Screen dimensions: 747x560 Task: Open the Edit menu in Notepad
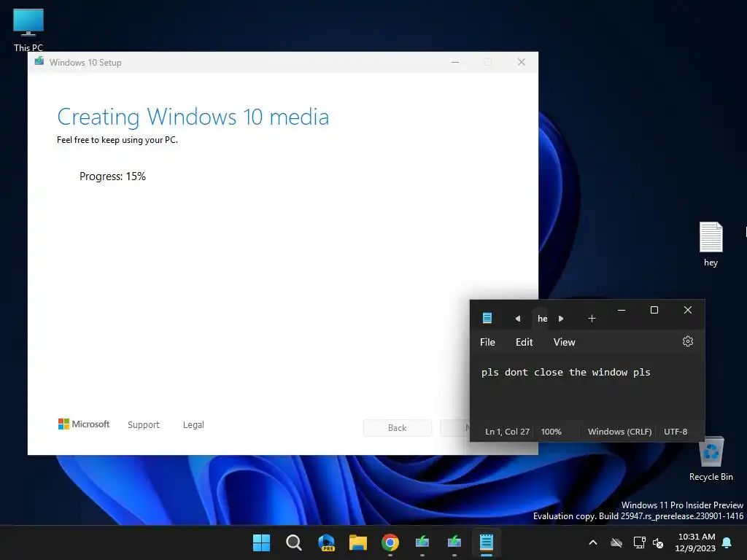524,343
